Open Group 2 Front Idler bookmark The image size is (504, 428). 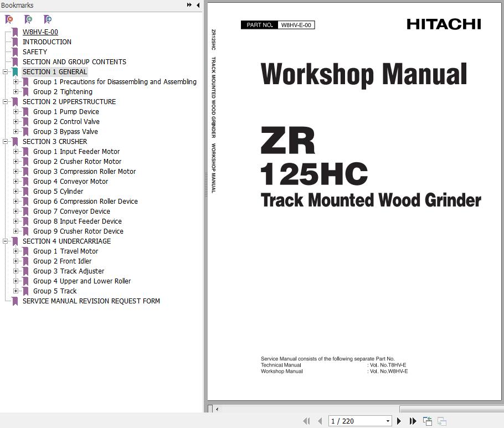[x=62, y=261]
